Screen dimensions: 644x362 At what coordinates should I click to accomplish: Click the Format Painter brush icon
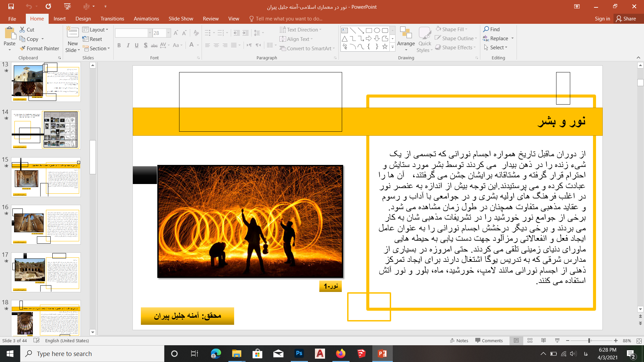pos(22,48)
